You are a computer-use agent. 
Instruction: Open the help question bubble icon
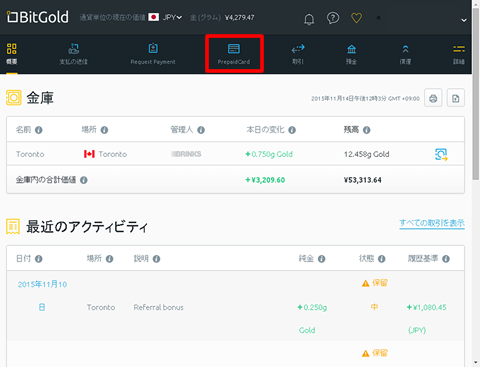tap(333, 18)
